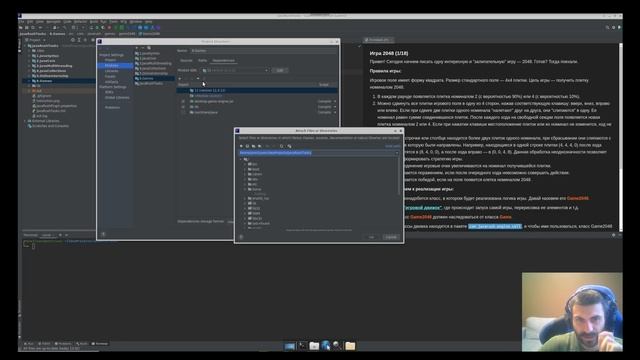The width and height of the screenshot is (640, 360).
Task: Select the Dependencies tab
Action: (x=223, y=60)
